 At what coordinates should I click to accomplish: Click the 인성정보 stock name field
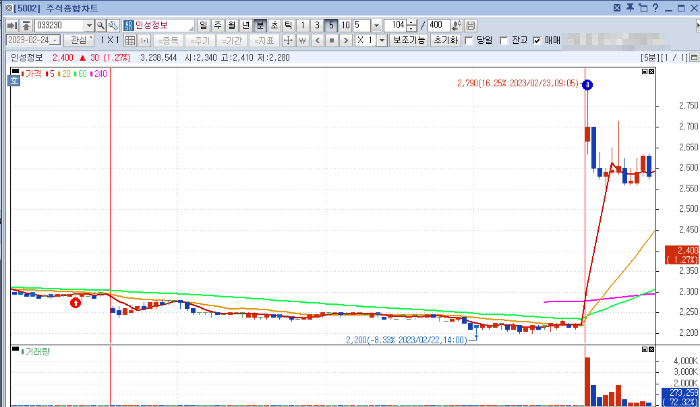163,25
